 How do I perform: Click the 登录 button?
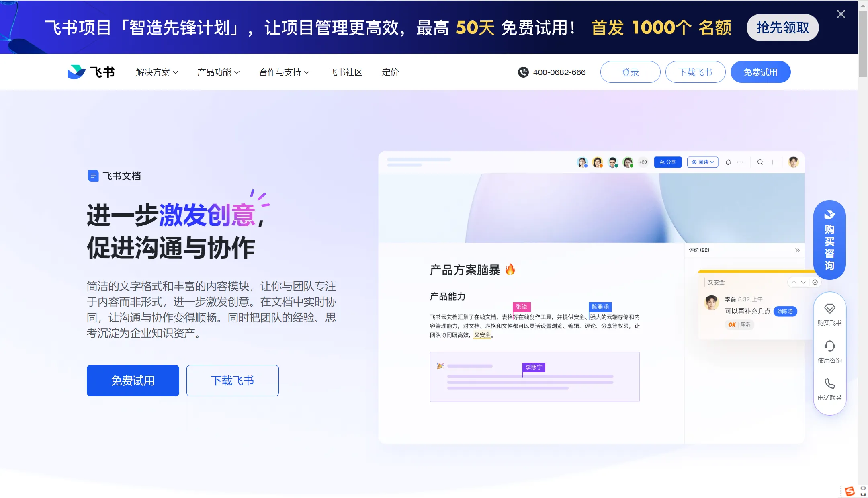pyautogui.click(x=630, y=72)
